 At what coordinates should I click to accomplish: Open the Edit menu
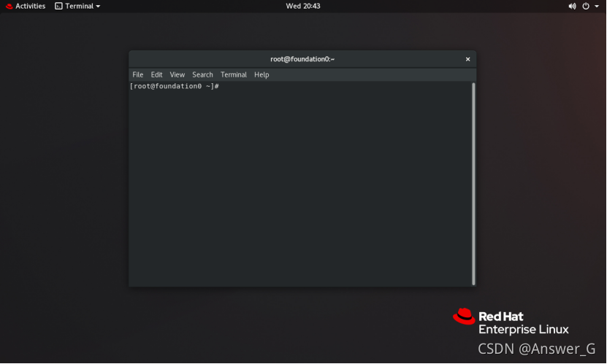point(156,74)
